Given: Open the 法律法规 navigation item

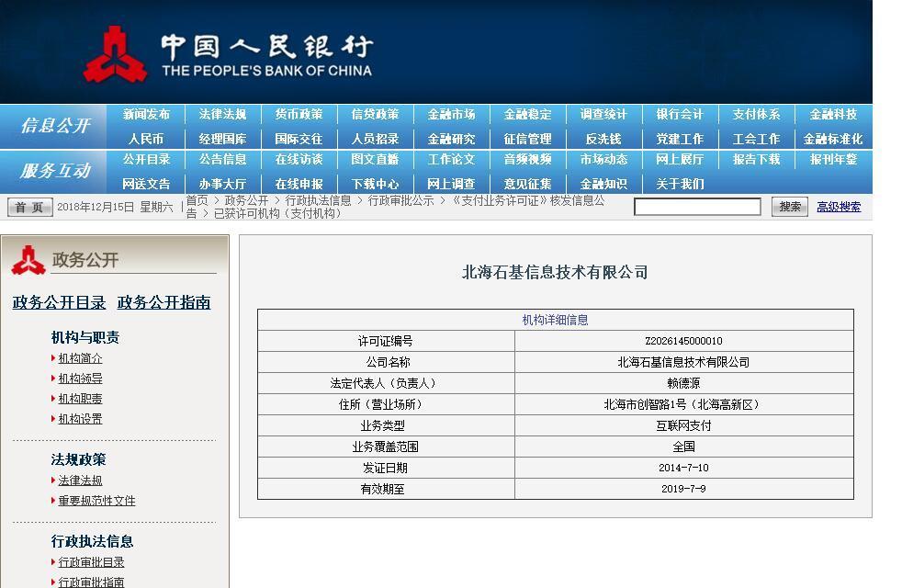Looking at the screenshot, I should tap(222, 115).
